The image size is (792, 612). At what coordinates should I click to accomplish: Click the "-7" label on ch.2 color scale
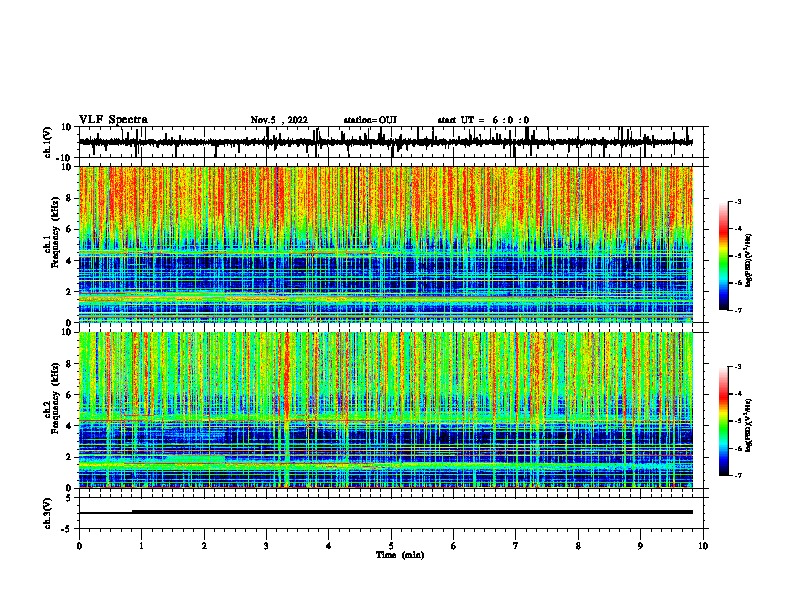tap(737, 476)
